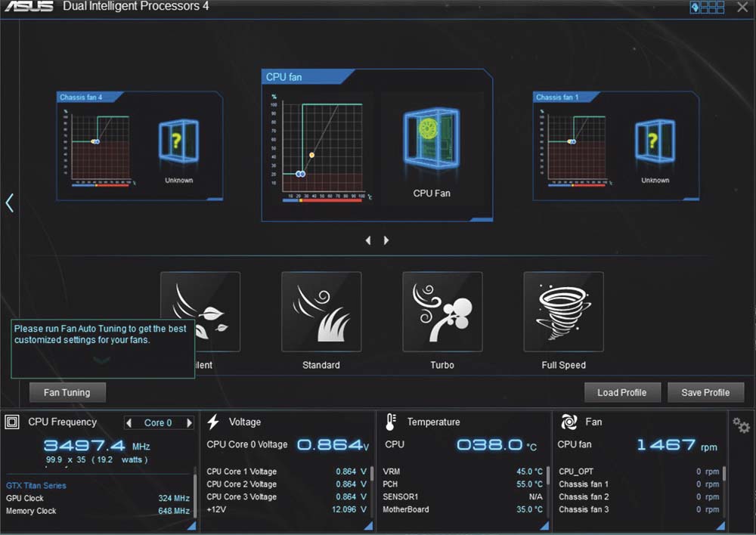The image size is (756, 535).
Task: Close the Dual Intelligent Processors 4 window
Action: click(x=742, y=7)
